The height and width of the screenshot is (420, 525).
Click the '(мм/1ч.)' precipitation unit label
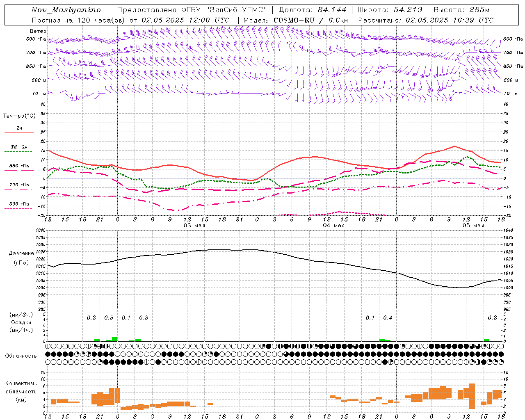point(21,330)
